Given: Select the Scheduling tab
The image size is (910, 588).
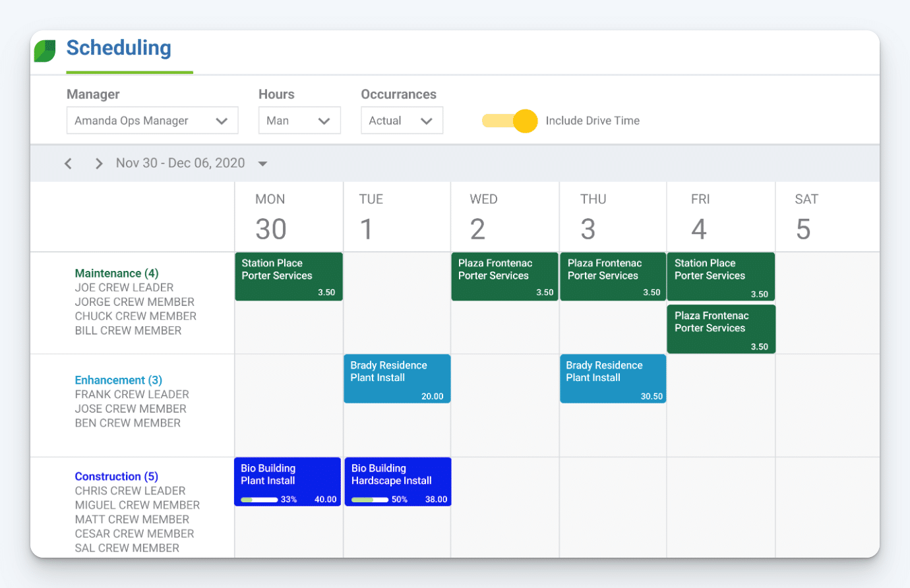Looking at the screenshot, I should click(x=119, y=47).
